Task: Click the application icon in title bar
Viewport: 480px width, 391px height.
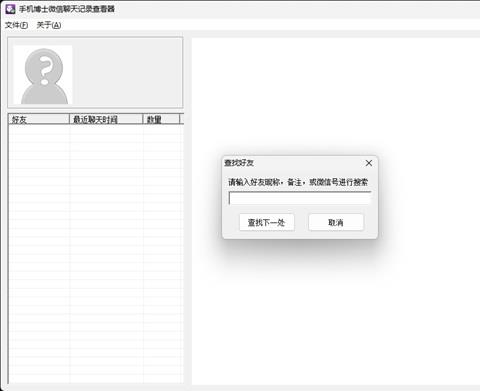Action: coord(10,9)
